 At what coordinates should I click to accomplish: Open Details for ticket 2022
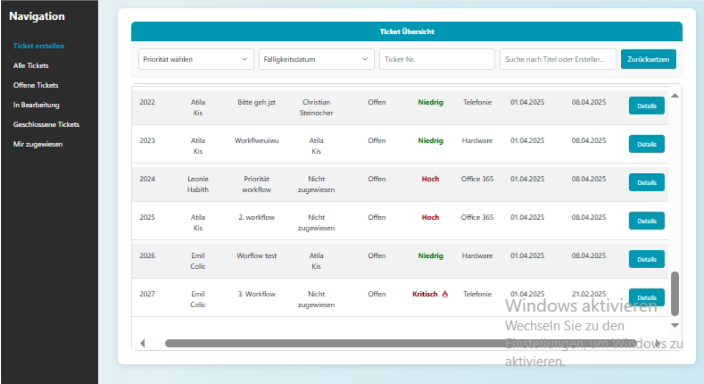click(x=647, y=106)
